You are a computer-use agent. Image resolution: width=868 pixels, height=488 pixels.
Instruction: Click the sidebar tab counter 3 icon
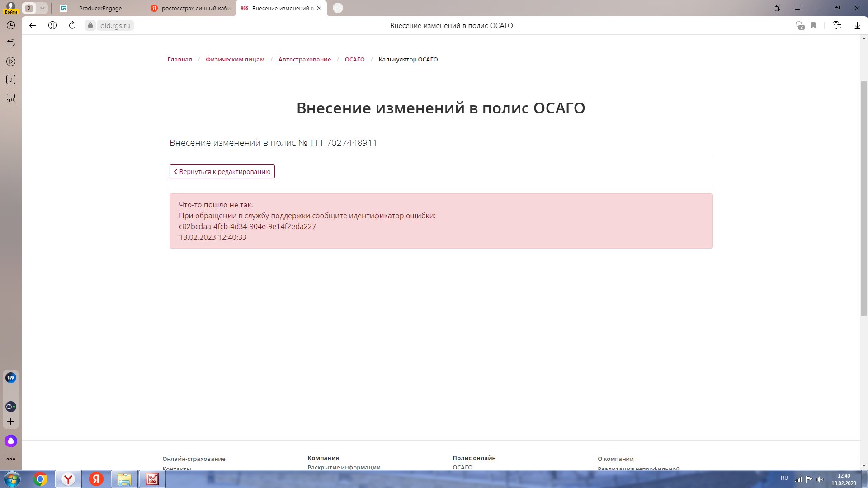coord(11,80)
